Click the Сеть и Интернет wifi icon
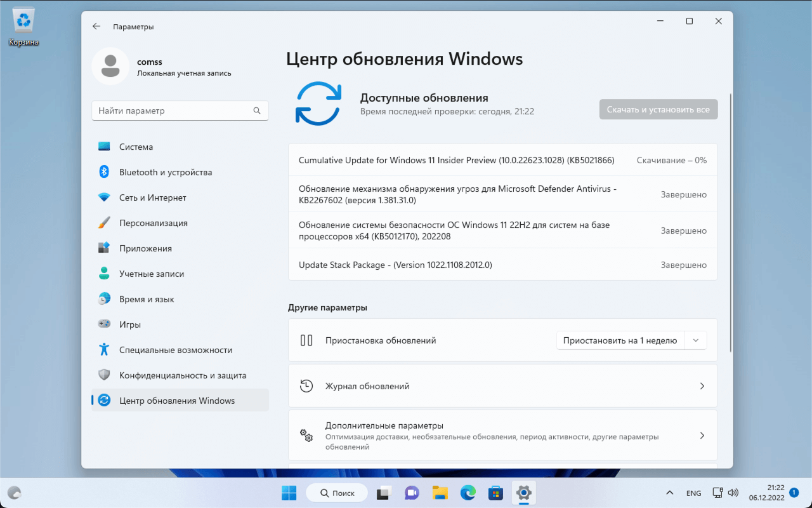 point(105,197)
